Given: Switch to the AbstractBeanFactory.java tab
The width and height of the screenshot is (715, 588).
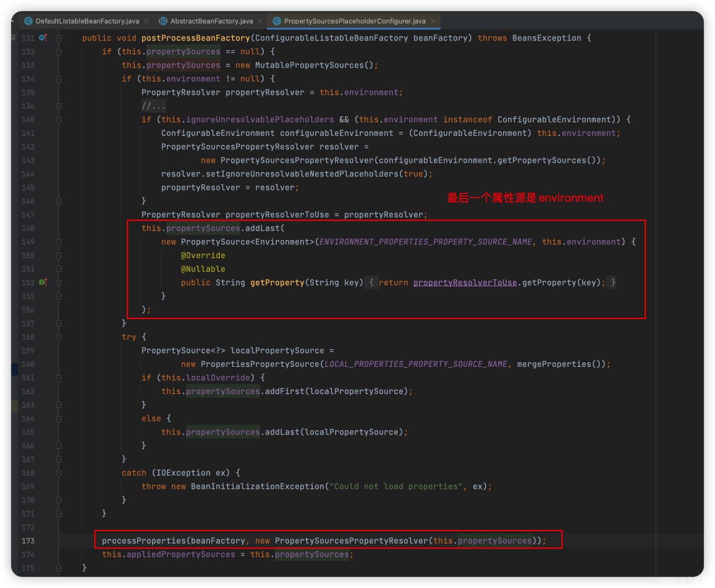Looking at the screenshot, I should coord(212,21).
